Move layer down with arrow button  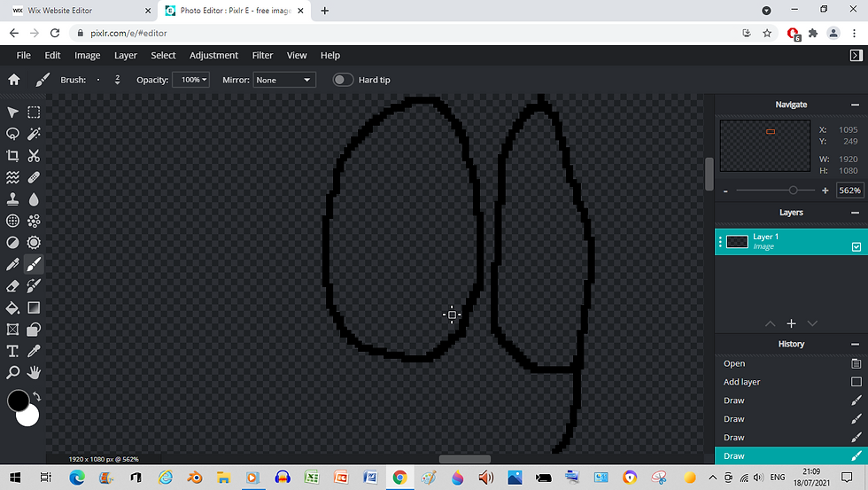coord(812,323)
